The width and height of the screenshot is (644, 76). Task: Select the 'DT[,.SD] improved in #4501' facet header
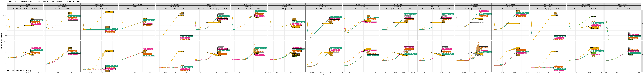click(473, 9)
